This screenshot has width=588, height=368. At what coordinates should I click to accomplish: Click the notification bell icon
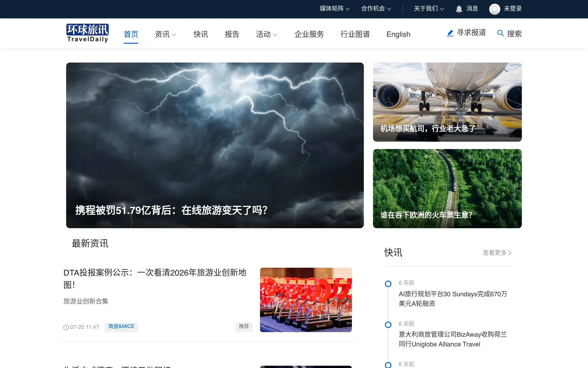[x=459, y=9]
